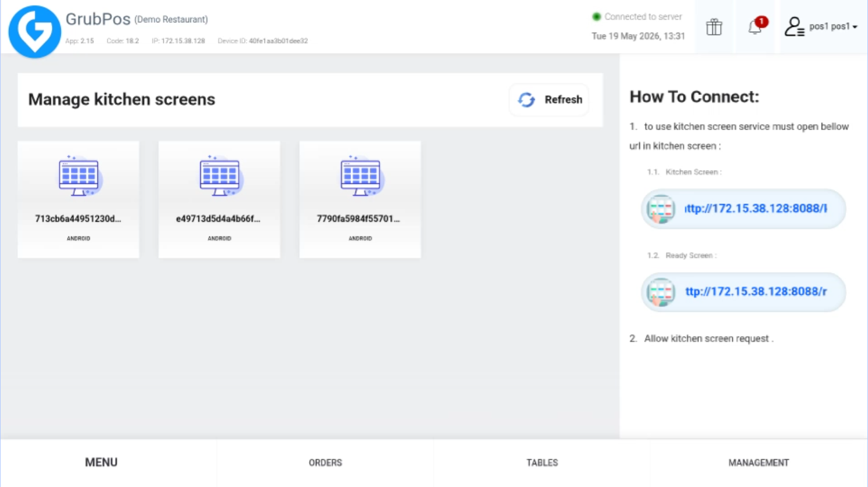
Task: Click the Connected to server status text
Action: click(643, 17)
